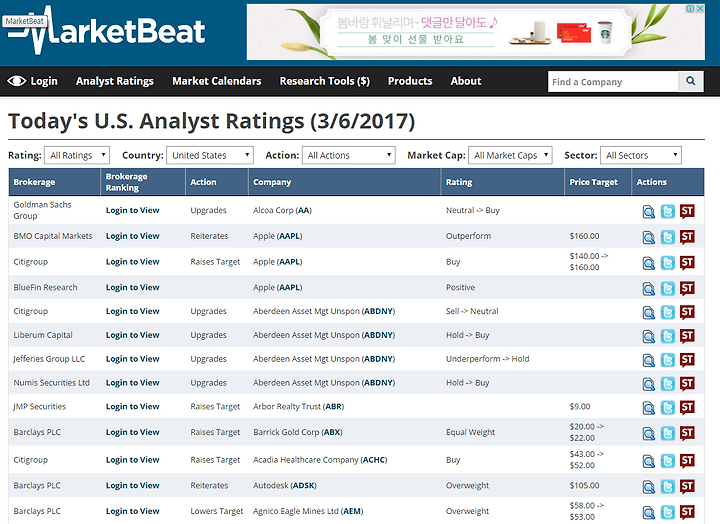This screenshot has height=524, width=720.
Task: Click the ad close X icon
Action: pos(699,10)
